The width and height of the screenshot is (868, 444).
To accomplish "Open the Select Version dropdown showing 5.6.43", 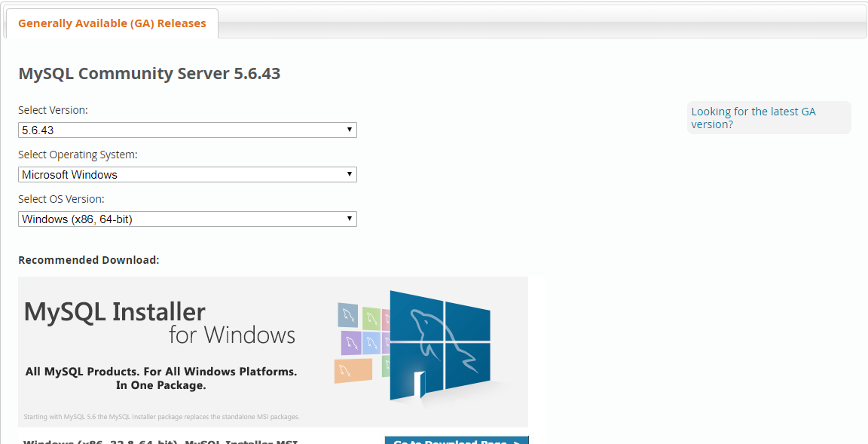I will pos(187,130).
